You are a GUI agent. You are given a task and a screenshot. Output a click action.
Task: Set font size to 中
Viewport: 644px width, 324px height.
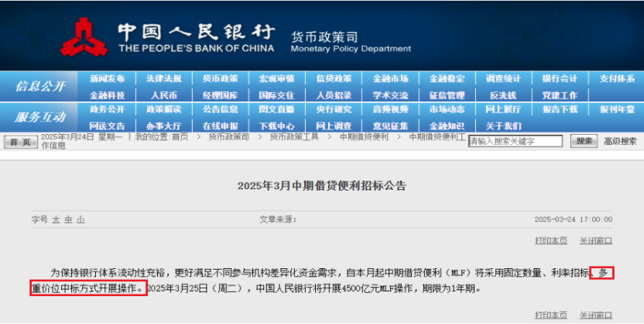(68, 219)
